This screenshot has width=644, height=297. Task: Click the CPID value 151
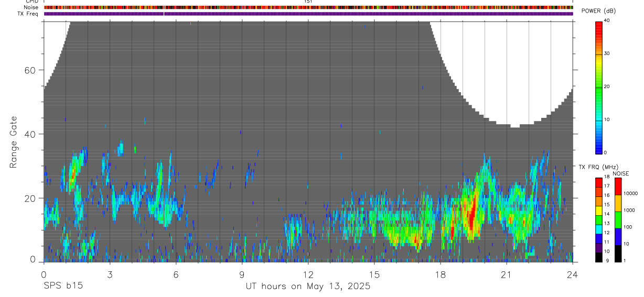[308, 2]
